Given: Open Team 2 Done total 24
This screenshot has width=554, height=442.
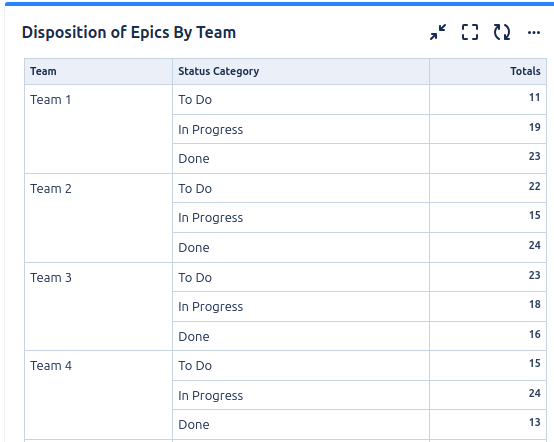Looking at the screenshot, I should point(535,245).
